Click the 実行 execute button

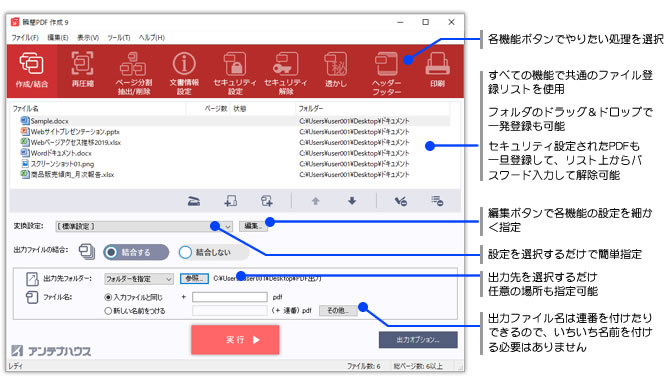click(235, 340)
